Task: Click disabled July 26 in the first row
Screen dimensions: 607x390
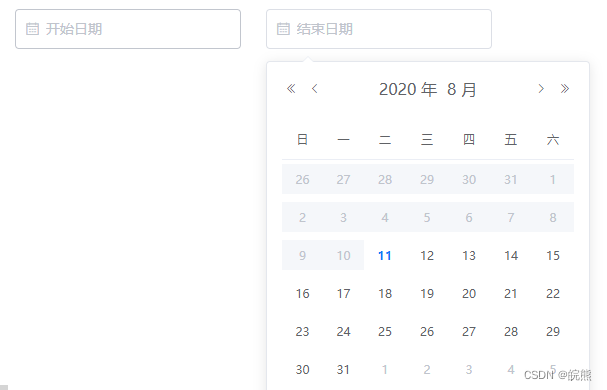Action: click(302, 180)
